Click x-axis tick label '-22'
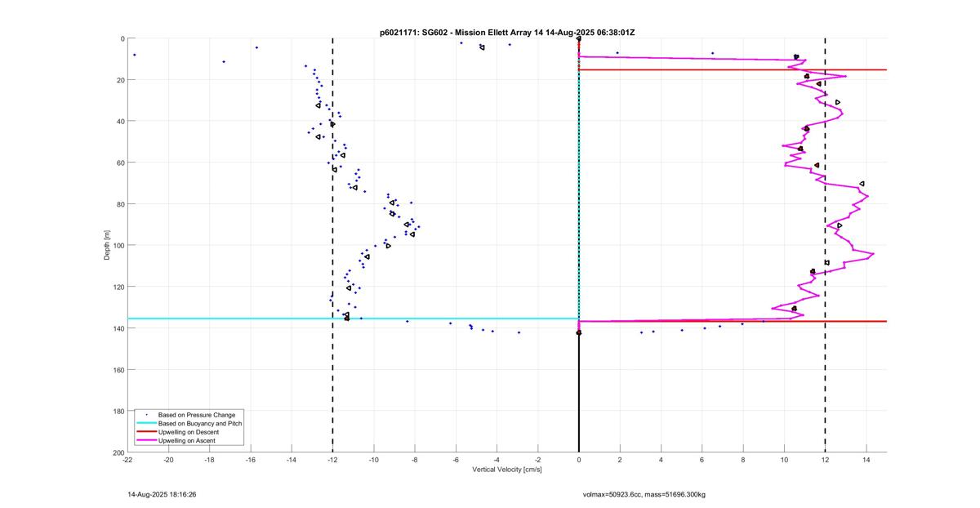The image size is (980, 508). 127,460
